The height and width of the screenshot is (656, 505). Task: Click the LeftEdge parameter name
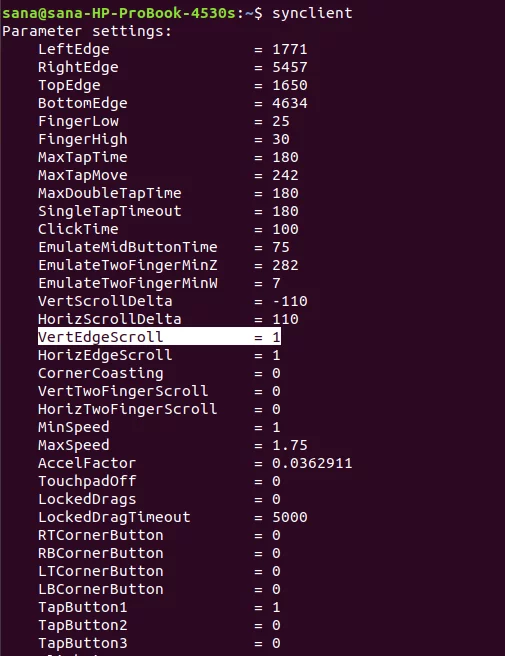74,49
